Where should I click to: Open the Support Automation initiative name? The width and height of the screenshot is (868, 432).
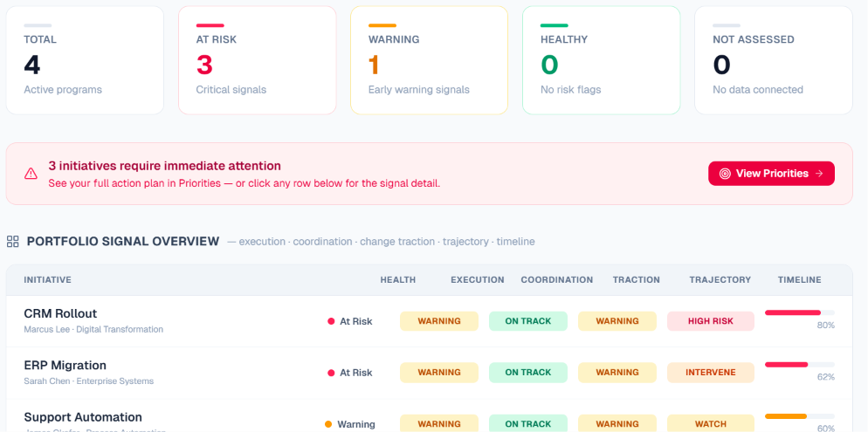point(83,417)
